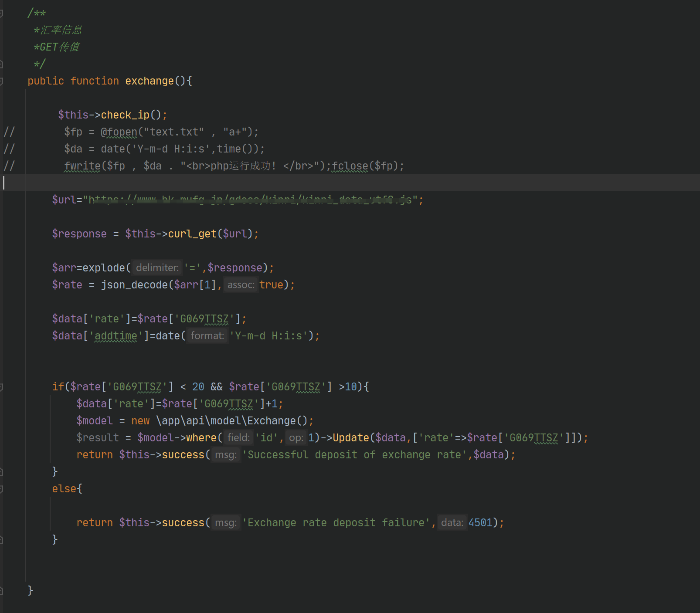Click the '+1' rate increment line

click(180, 403)
